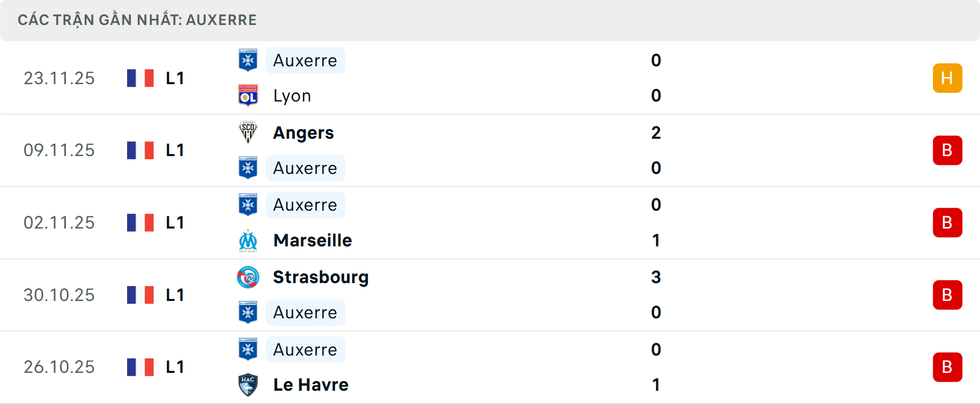Open the Le Havre team link

311,385
